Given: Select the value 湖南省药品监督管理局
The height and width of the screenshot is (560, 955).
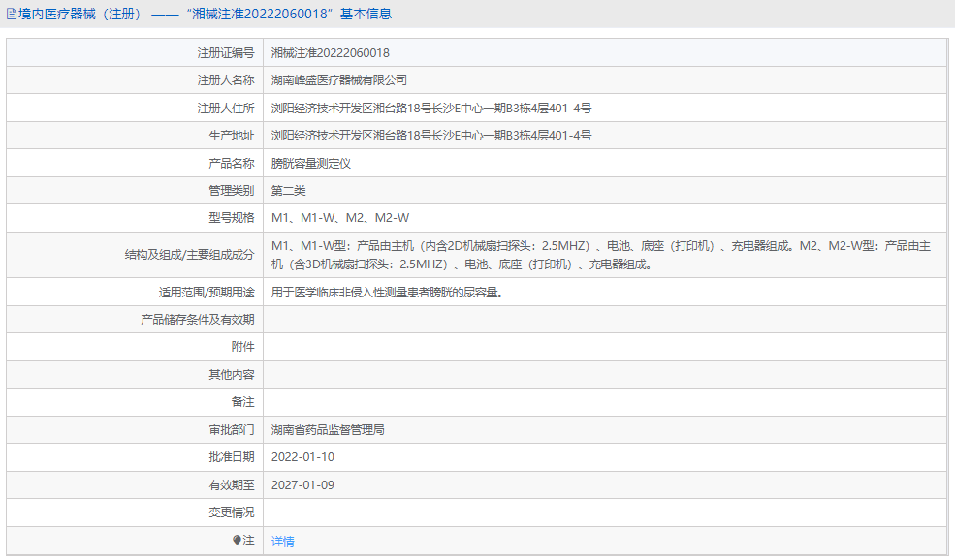Looking at the screenshot, I should [329, 430].
